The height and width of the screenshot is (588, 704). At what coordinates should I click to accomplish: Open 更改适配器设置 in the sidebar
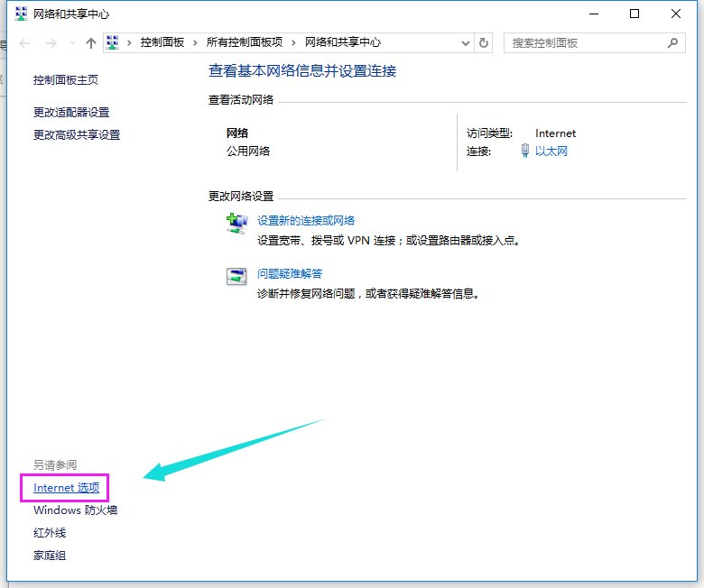(x=71, y=112)
